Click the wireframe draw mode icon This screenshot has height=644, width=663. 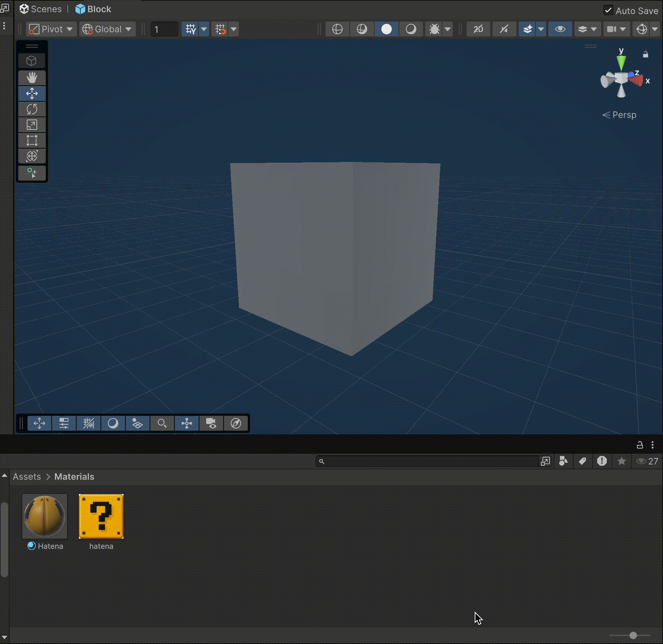tap(337, 29)
